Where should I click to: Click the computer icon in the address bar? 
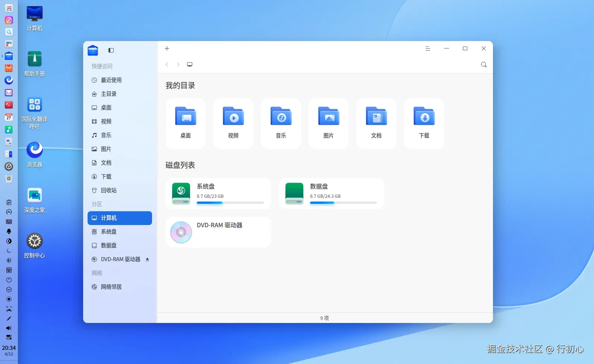pyautogui.click(x=190, y=64)
